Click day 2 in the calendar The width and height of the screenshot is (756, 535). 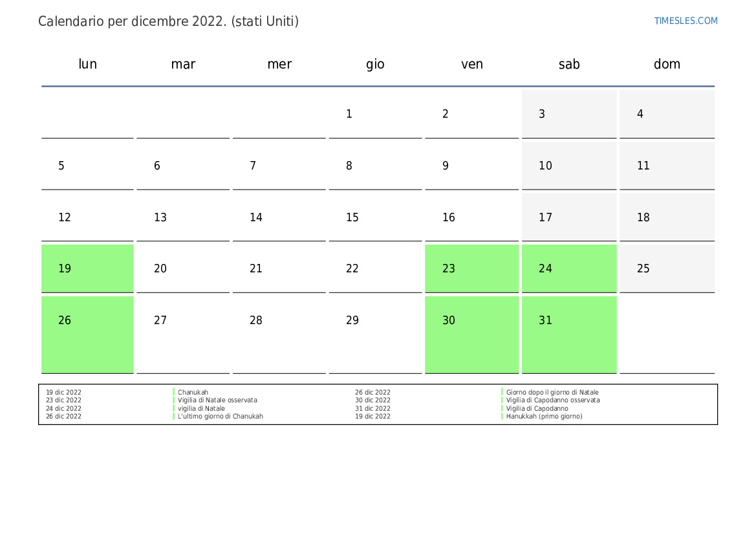click(471, 114)
